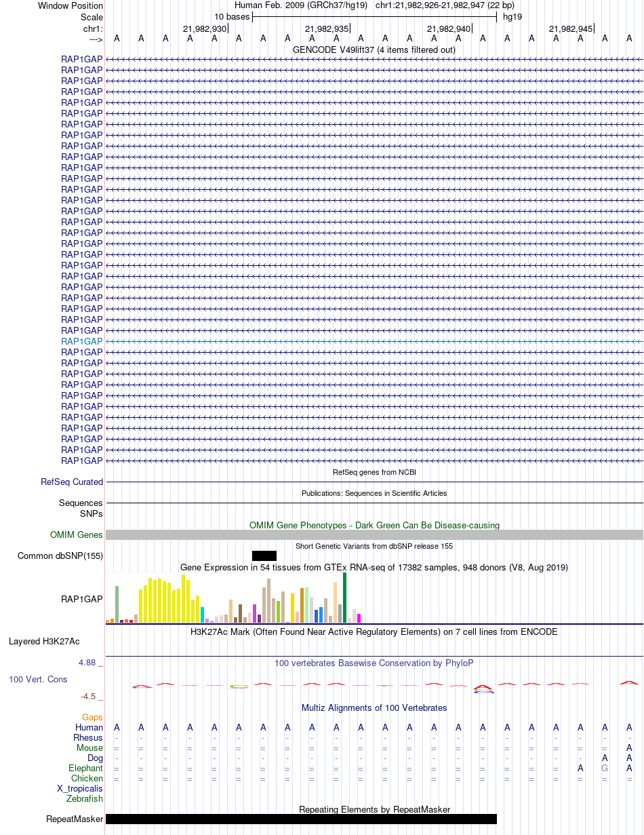Image resolution: width=644 pixels, height=835 pixels.
Task: Click the Dog alignment row label
Action: 95,758
